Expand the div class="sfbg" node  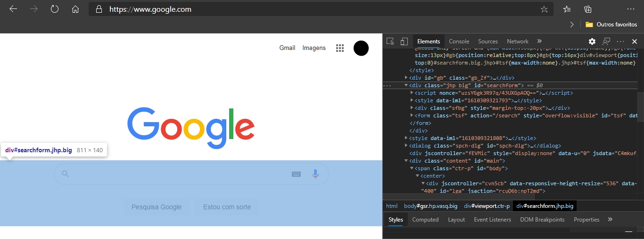coord(412,108)
